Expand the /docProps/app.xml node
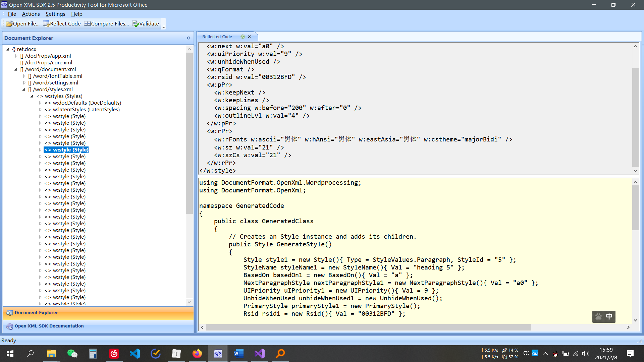The width and height of the screenshot is (644, 362). coord(16,56)
